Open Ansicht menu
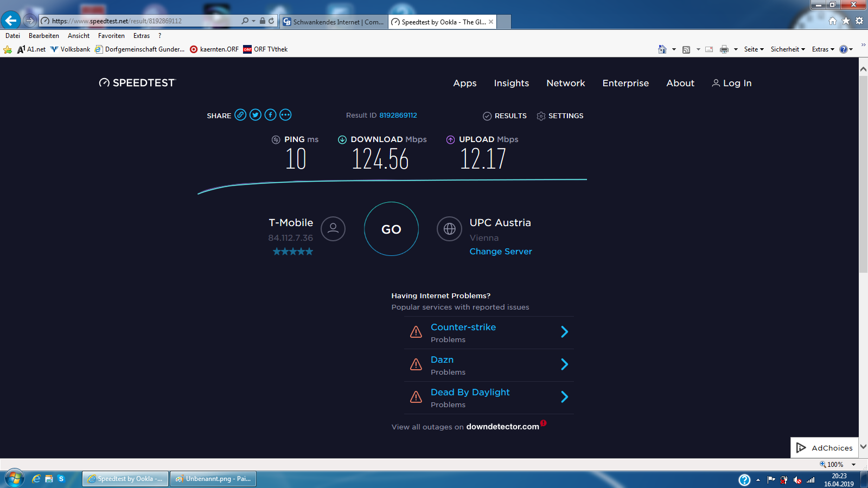This screenshot has height=488, width=868. pyautogui.click(x=79, y=36)
